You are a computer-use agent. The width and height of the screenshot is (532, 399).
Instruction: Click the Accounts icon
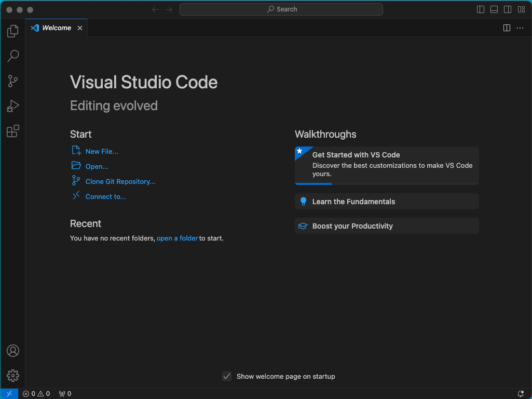coord(13,351)
